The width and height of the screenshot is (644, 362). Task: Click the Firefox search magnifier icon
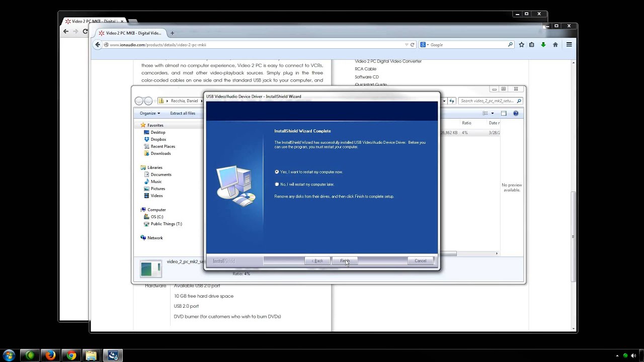[x=510, y=45]
